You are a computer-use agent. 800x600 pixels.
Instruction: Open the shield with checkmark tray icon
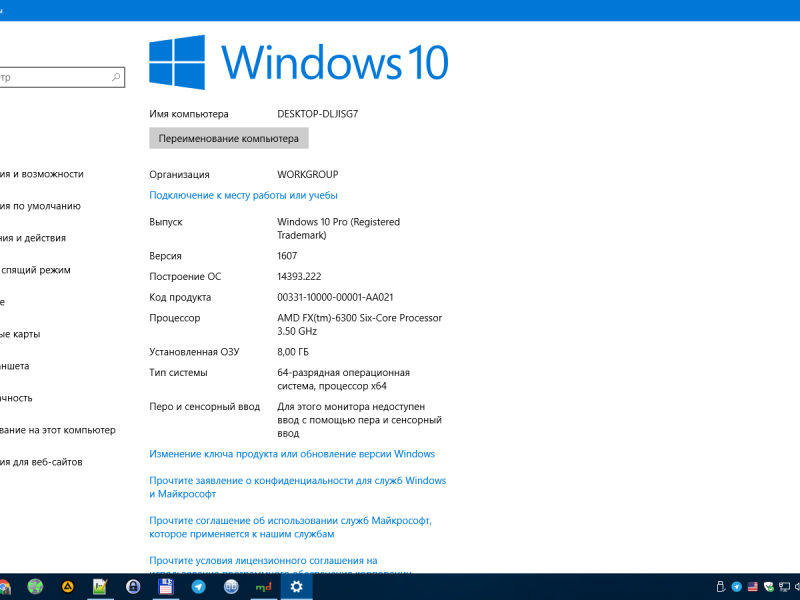(768, 587)
